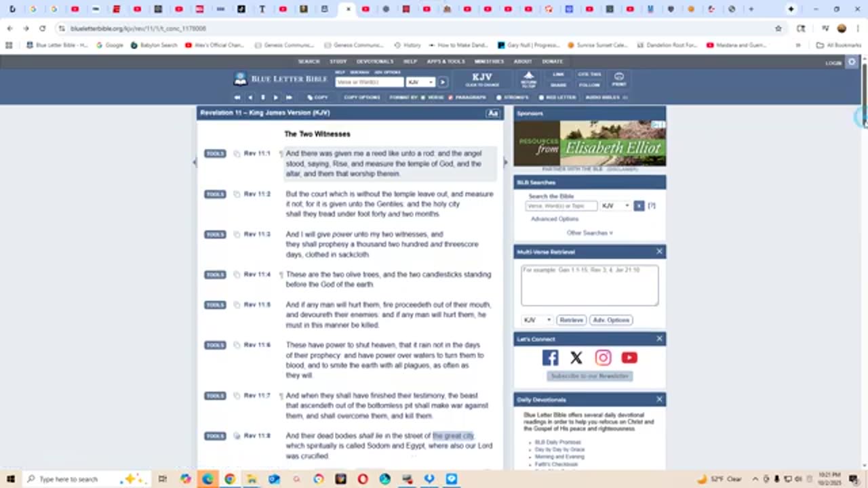
Task: Open the Return to Top icon
Action: click(x=528, y=79)
